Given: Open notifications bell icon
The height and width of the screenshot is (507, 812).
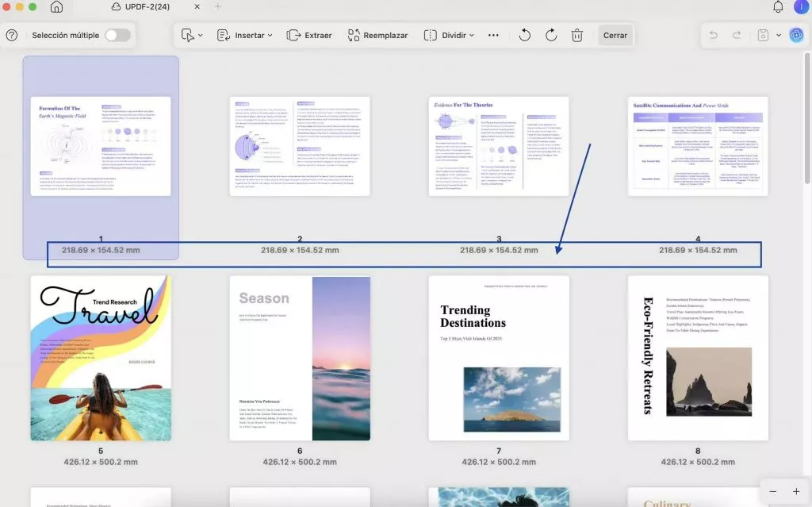Looking at the screenshot, I should (778, 6).
